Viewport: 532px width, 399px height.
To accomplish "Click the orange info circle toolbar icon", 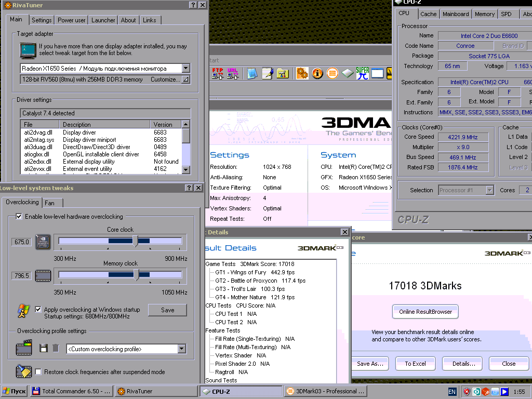I will (317, 73).
